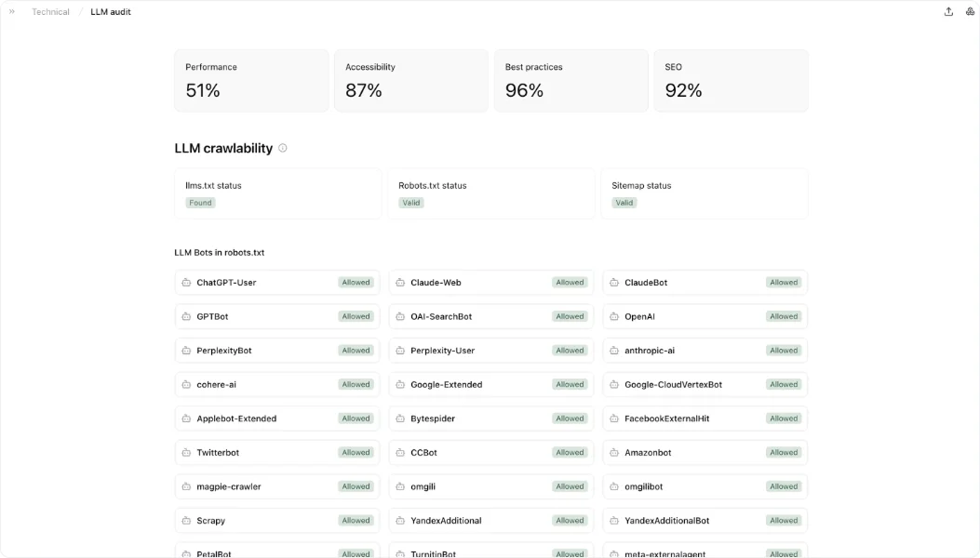Open the Performance 51% score card
Image resolution: width=980 pixels, height=558 pixels.
click(251, 81)
